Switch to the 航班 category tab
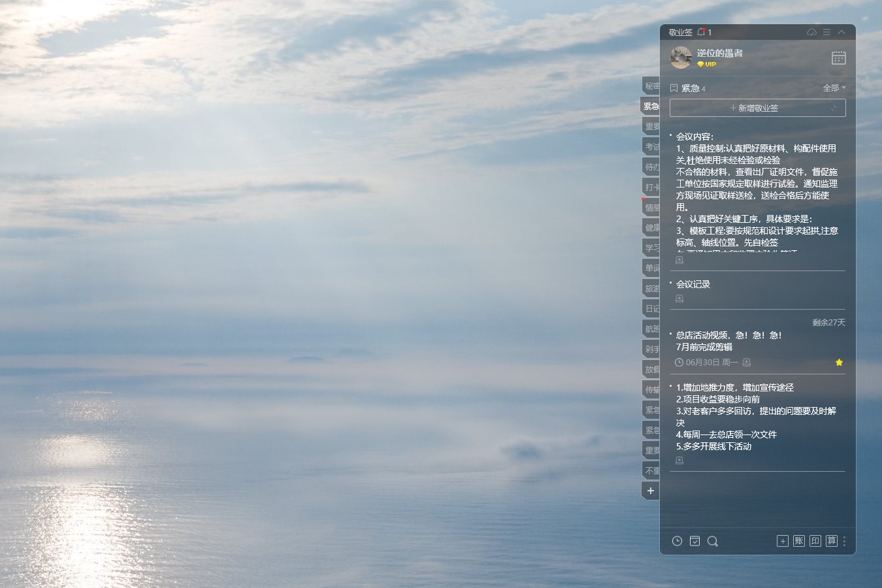The image size is (882, 588). coord(651,329)
